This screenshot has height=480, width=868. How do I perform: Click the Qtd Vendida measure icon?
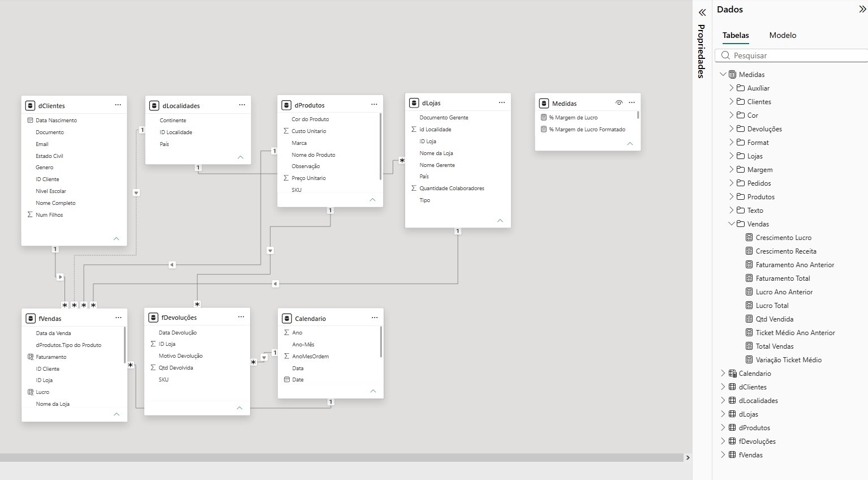749,319
